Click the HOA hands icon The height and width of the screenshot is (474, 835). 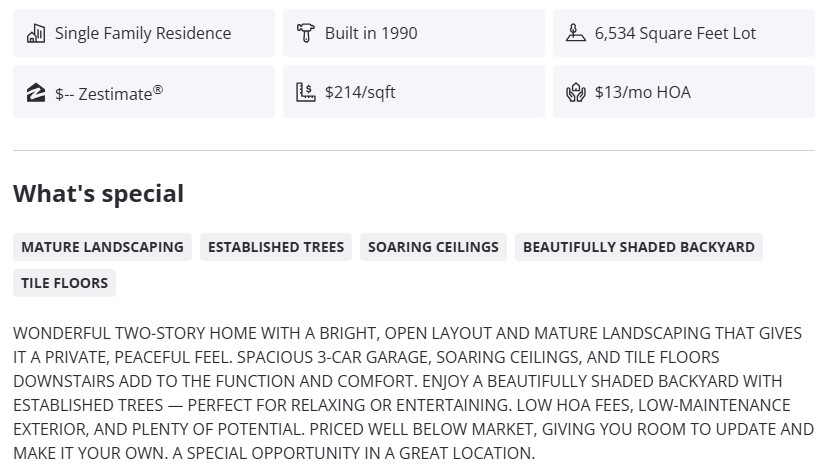pos(575,93)
